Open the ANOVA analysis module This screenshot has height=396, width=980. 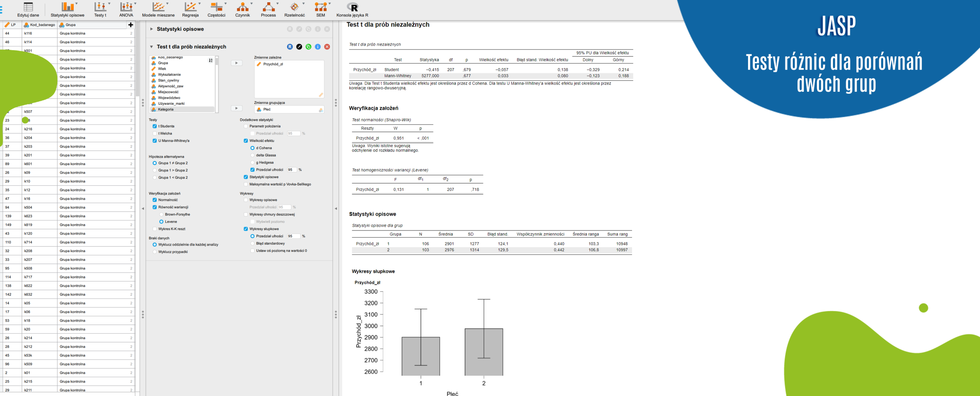[x=126, y=10]
